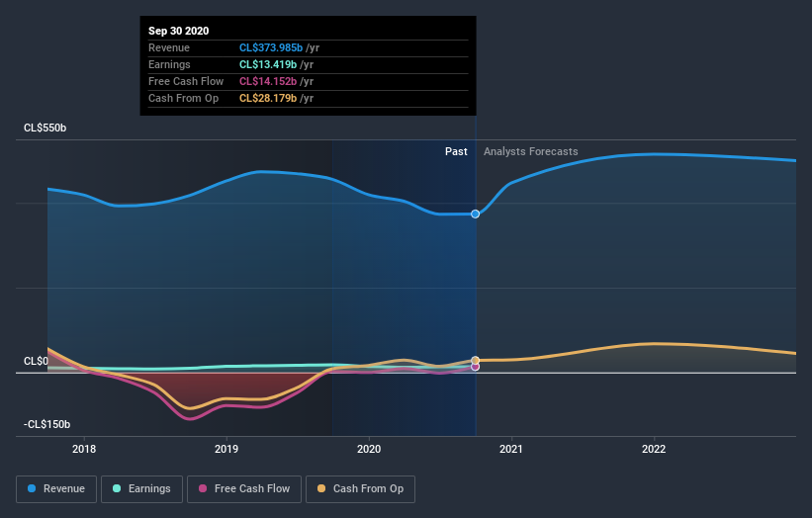Viewport: 812px width, 518px height.
Task: Click the 2021 x-axis label
Action: pyautogui.click(x=511, y=449)
